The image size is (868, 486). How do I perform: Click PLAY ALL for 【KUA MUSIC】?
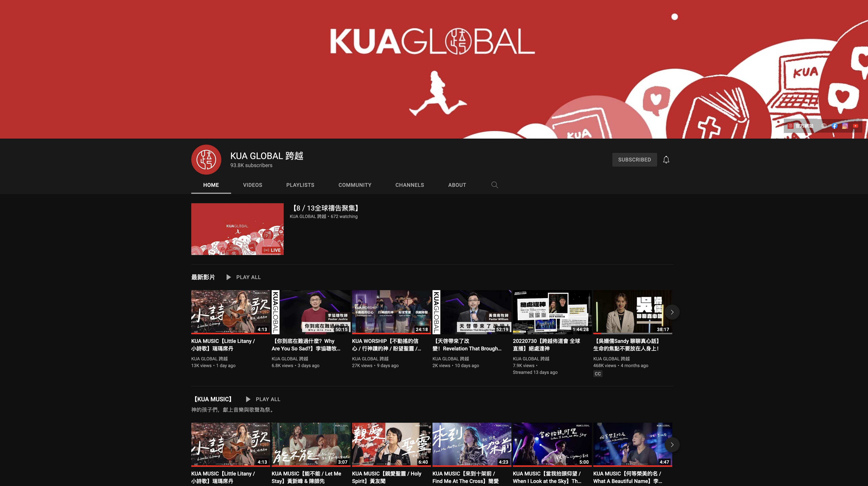point(268,399)
